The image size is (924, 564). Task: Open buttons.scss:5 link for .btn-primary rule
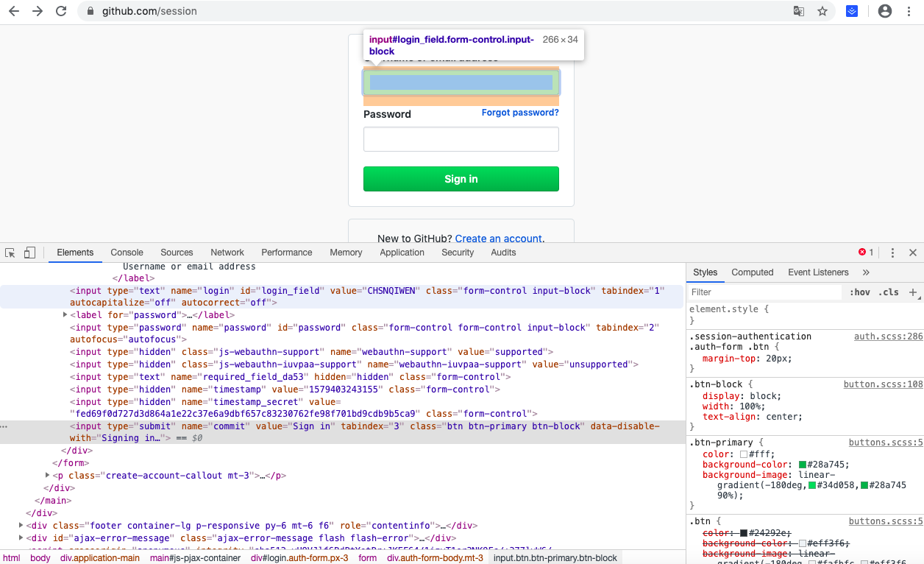point(886,443)
